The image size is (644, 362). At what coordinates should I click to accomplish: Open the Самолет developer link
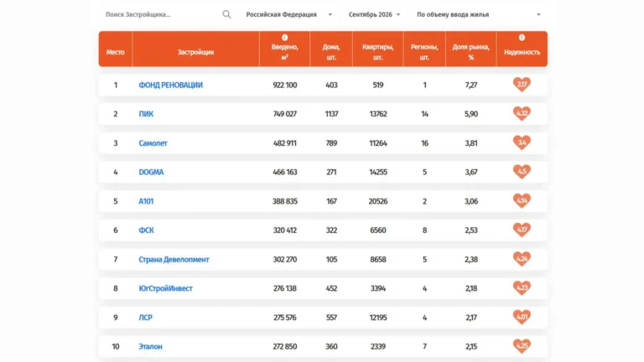click(x=153, y=143)
